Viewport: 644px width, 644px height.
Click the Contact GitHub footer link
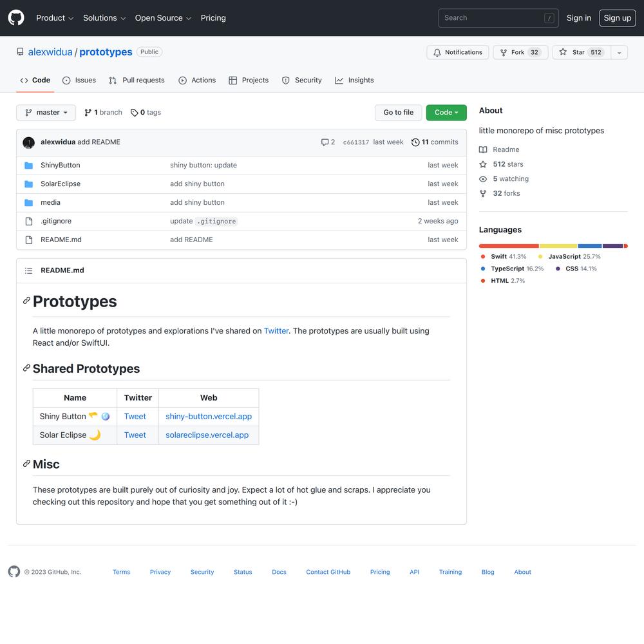[x=328, y=572]
